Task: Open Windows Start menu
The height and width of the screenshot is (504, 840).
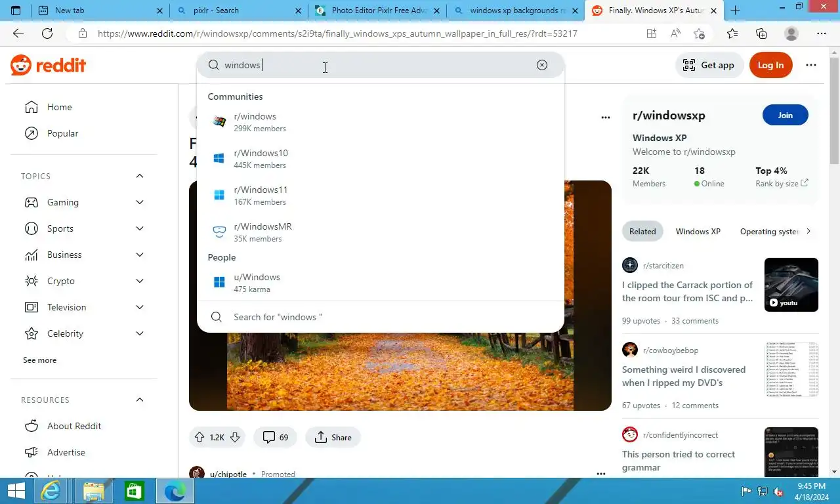Action: click(16, 491)
